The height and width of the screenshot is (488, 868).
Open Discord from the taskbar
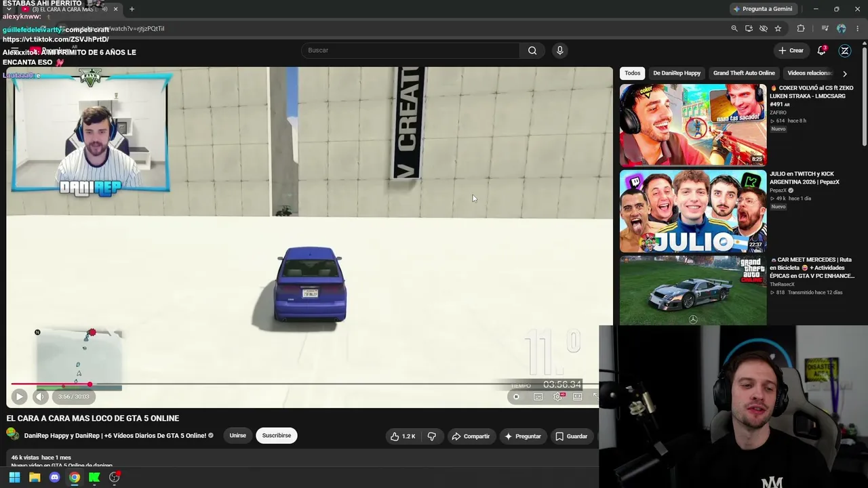(x=55, y=477)
